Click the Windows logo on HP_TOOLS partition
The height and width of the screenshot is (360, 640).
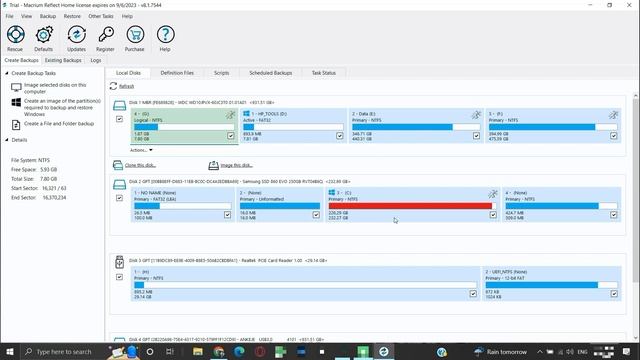click(x=246, y=113)
